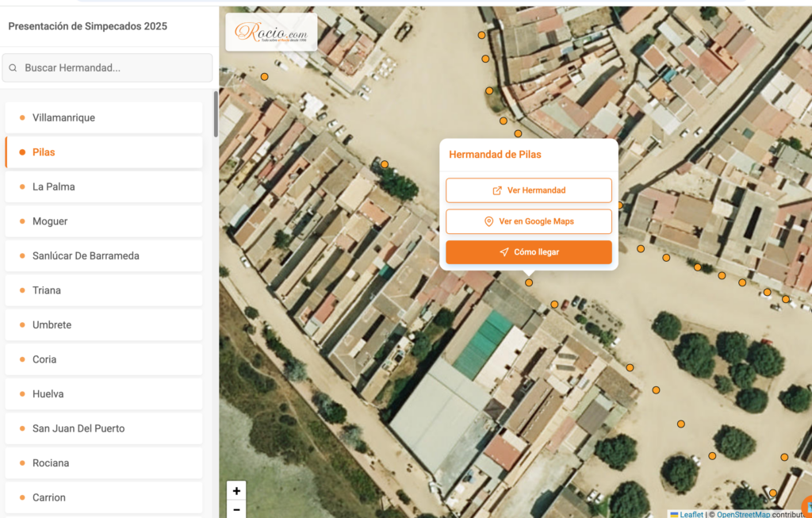Zoom in with the plus button
Viewport: 812px width, 518px height.
click(236, 491)
